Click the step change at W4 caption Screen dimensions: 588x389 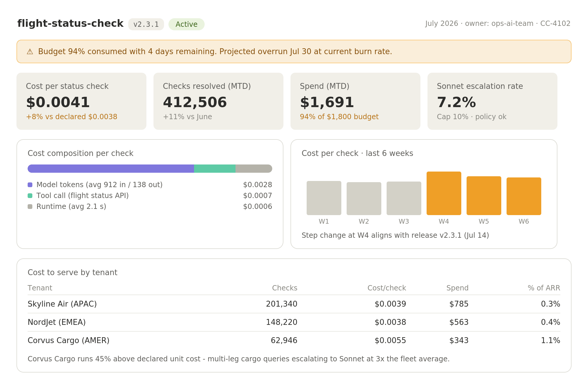(x=395, y=235)
